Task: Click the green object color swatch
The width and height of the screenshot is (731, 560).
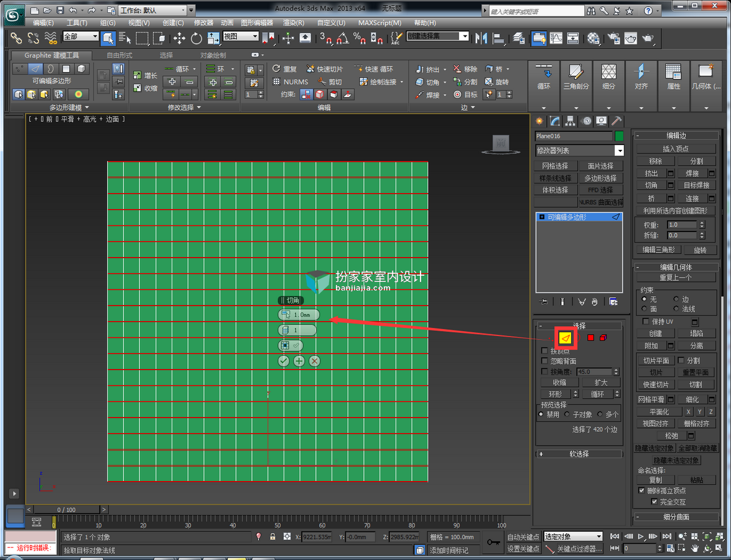Action: point(619,136)
